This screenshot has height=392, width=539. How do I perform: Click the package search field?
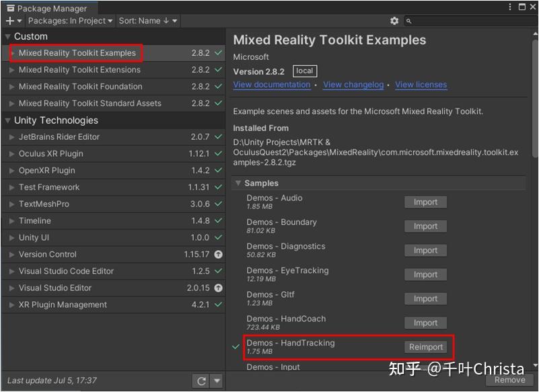pyautogui.click(x=471, y=21)
